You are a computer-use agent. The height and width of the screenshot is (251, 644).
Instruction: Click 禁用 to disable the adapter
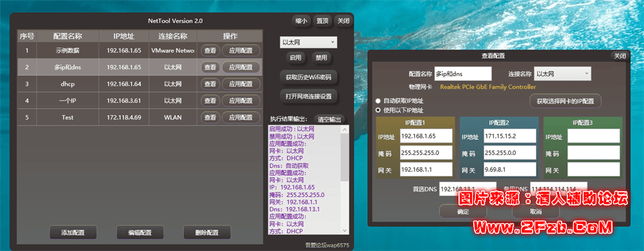[321, 58]
